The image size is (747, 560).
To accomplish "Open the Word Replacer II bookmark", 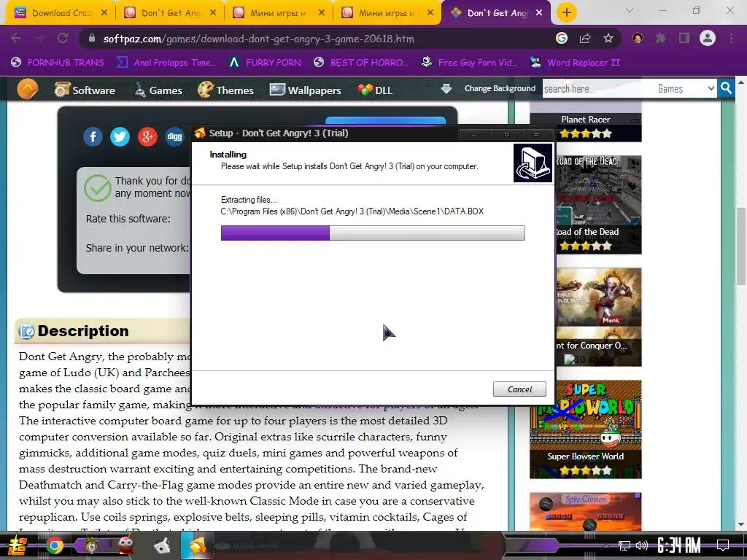I will [575, 63].
